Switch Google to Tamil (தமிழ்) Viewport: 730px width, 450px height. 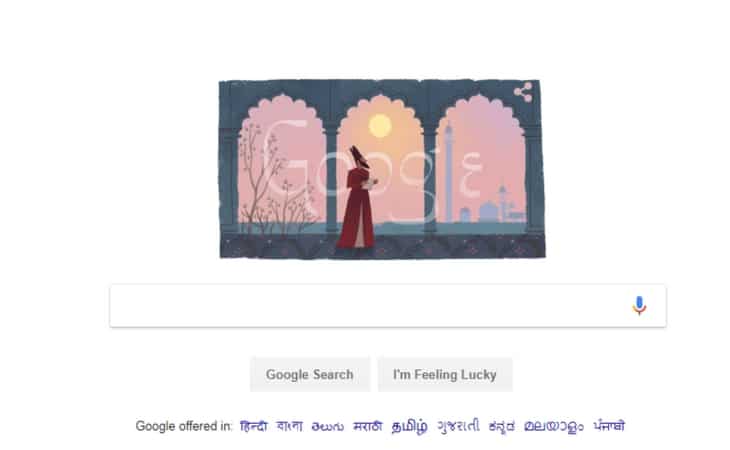[409, 427]
